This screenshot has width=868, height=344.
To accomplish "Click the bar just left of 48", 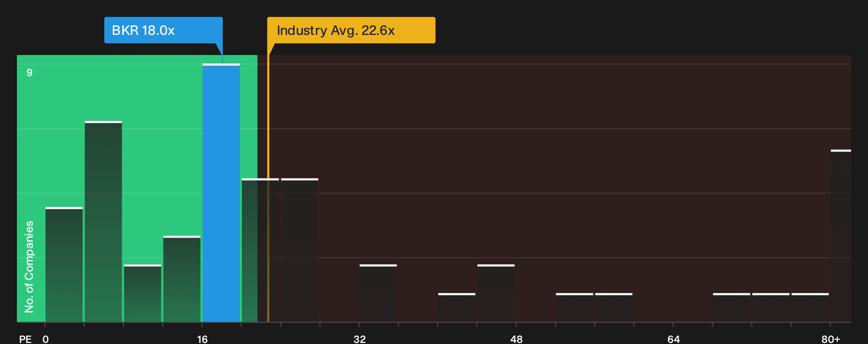I will pyautogui.click(x=496, y=293).
